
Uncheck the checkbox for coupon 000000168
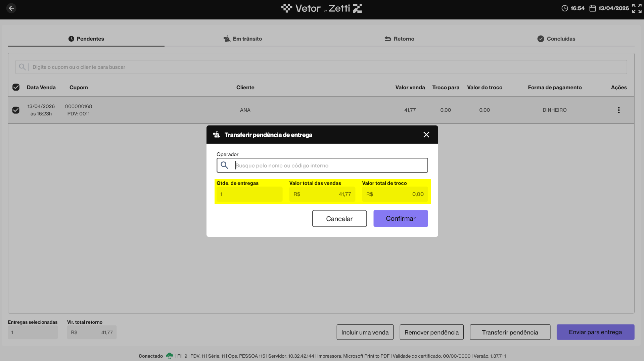pos(16,110)
